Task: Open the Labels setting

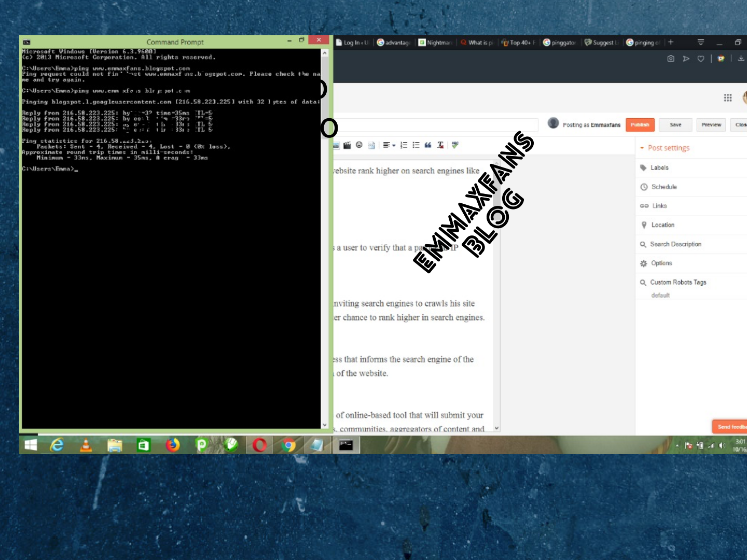Action: point(660,167)
